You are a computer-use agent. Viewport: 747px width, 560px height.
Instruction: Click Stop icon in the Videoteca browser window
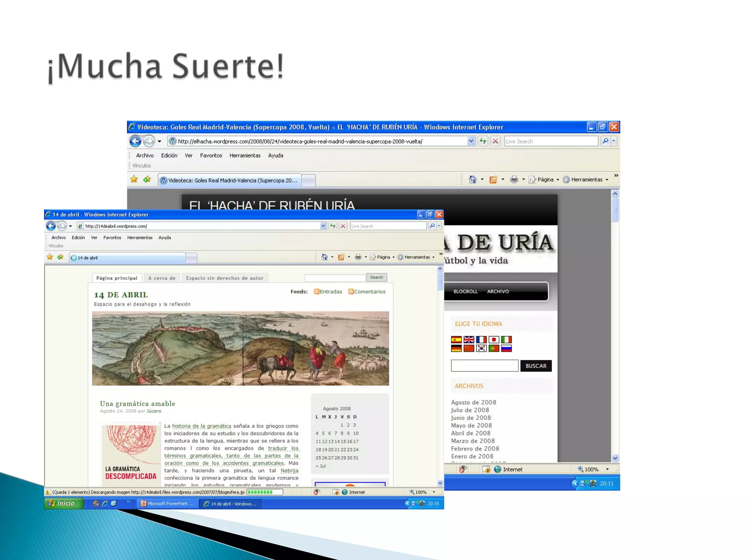click(495, 141)
